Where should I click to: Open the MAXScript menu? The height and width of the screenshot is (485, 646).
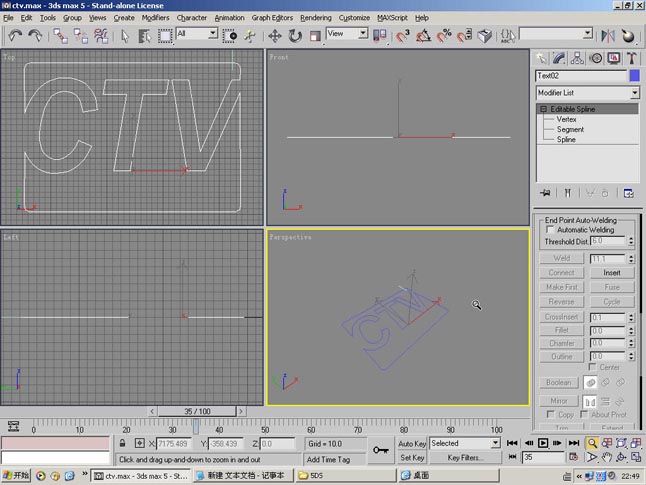392,18
